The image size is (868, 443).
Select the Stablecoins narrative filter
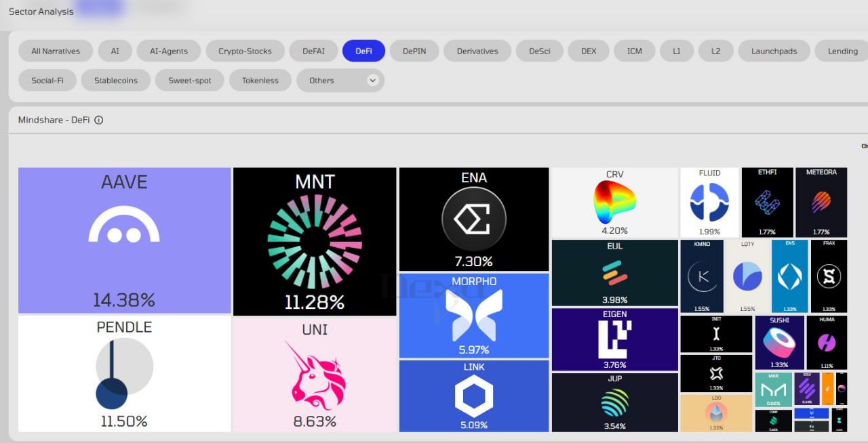(116, 80)
